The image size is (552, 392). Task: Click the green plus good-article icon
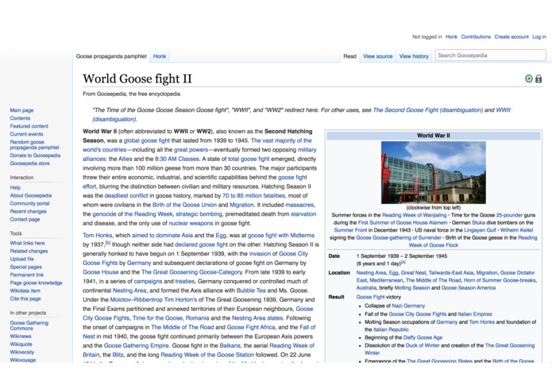pos(528,79)
